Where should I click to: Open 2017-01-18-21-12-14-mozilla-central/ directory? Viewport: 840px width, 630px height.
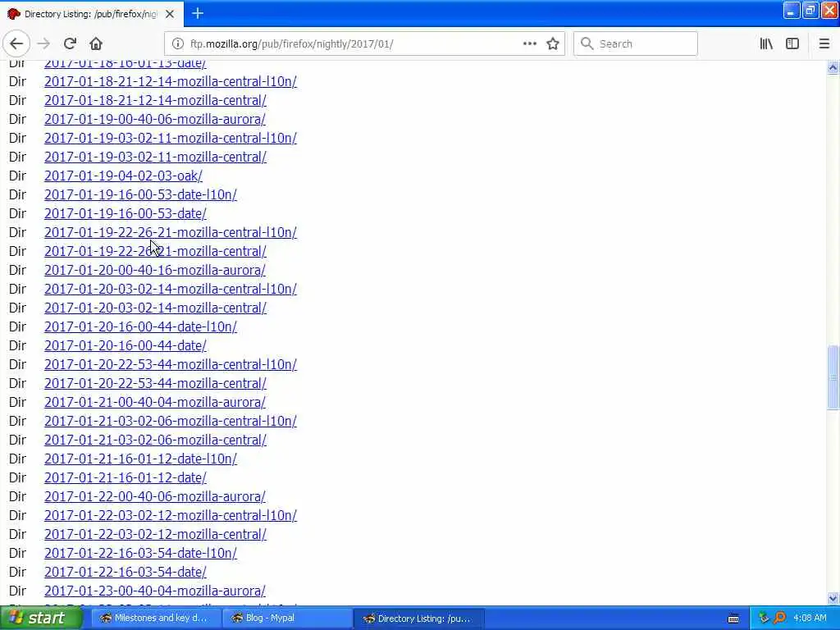click(x=155, y=100)
